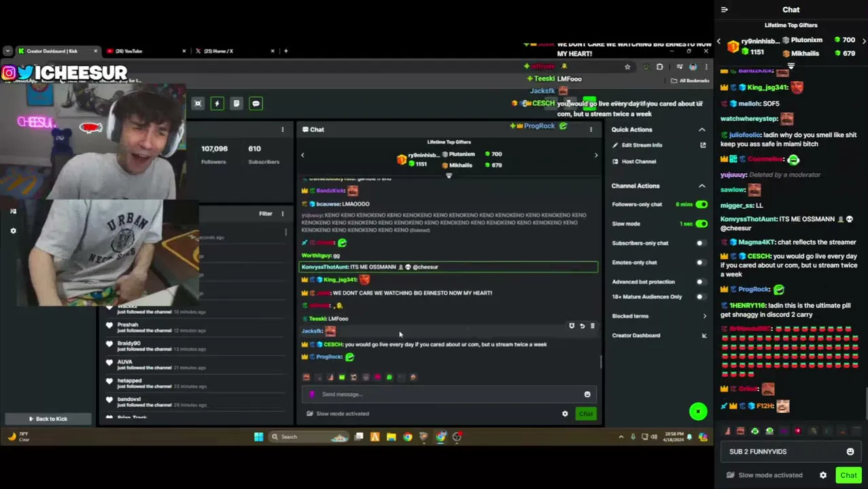
Task: Open All Bookmarks folder
Action: pyautogui.click(x=690, y=80)
